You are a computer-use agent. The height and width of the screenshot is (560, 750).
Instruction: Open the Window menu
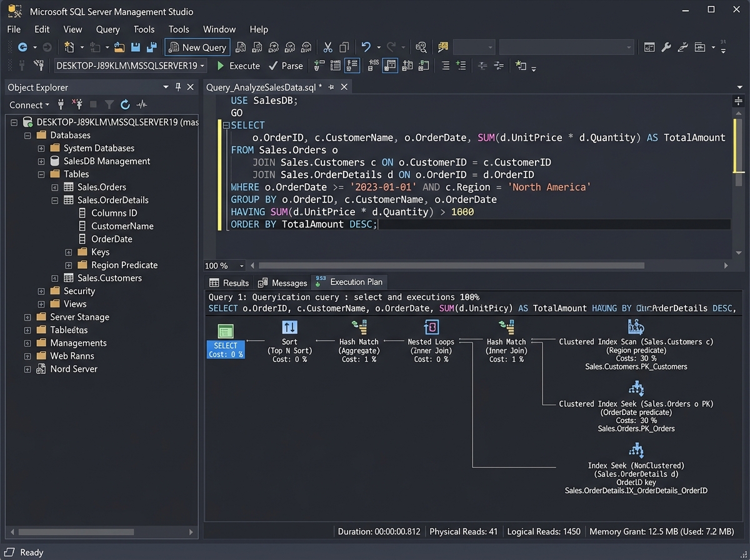[x=219, y=29]
